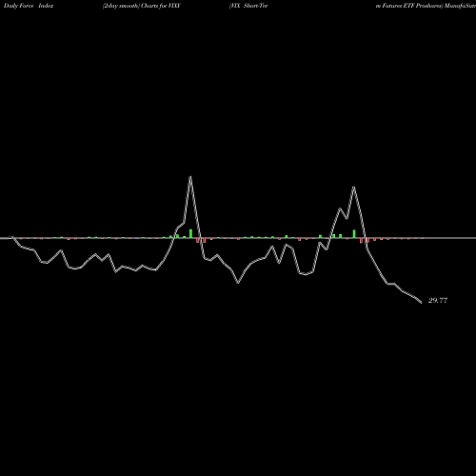This screenshot has height=476, width=476.
Task: Click the 'Daily Force Index' title text
Action: (29, 6)
